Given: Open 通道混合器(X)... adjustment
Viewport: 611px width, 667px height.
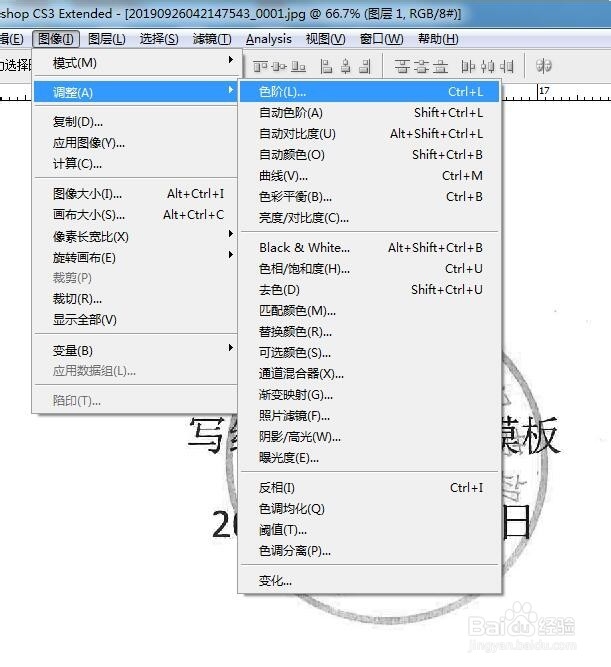Looking at the screenshot, I should [x=369, y=373].
